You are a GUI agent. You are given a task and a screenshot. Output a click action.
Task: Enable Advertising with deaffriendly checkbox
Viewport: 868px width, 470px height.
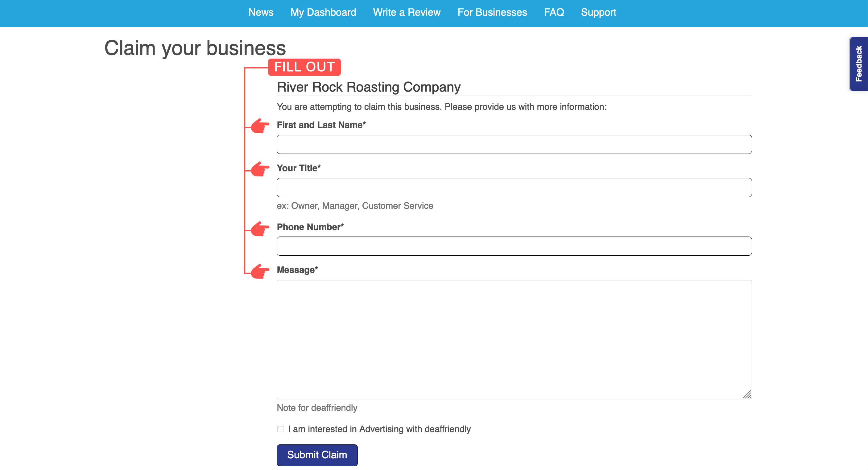click(x=280, y=429)
